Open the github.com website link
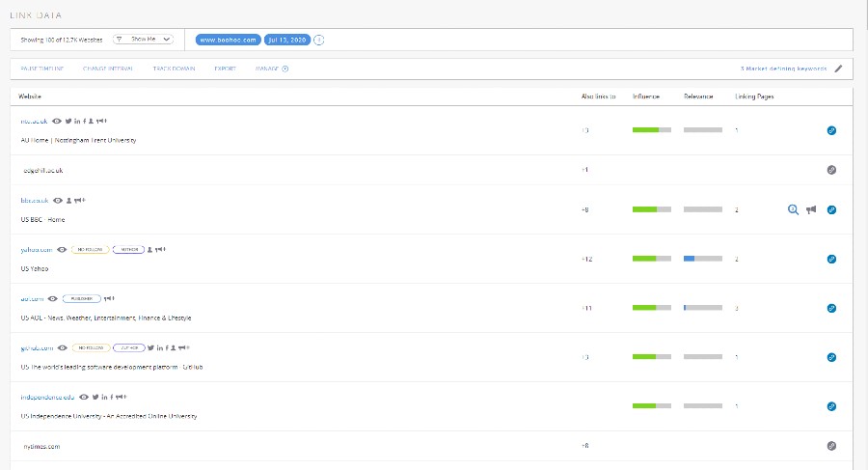Screen dimensions: 868x470 [36, 347]
